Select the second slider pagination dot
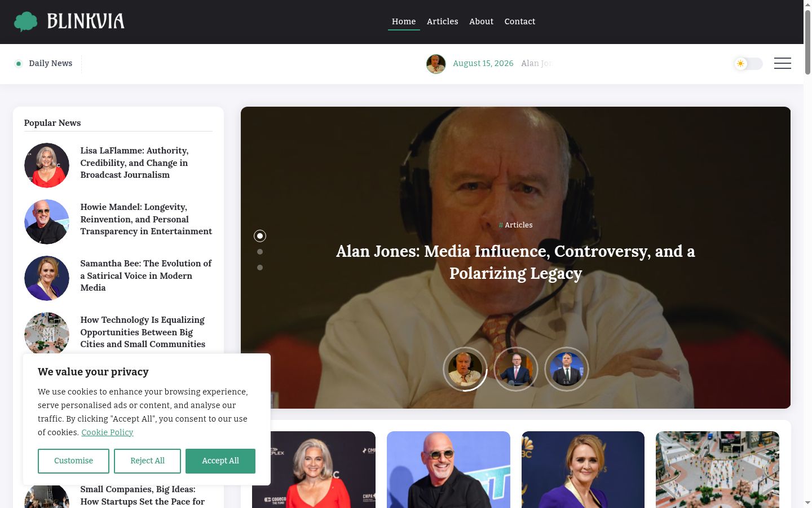 coord(260,252)
